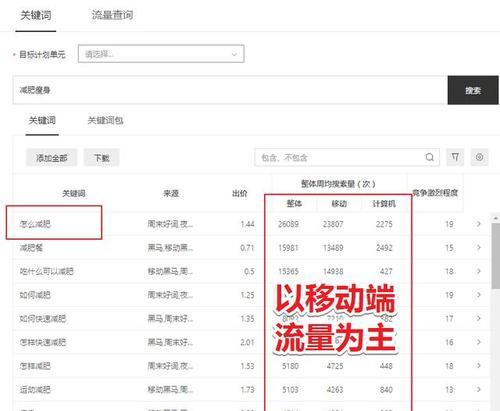500x411 pixels.
Task: Click the source cell in the 减肥餐 row
Action: (x=170, y=248)
